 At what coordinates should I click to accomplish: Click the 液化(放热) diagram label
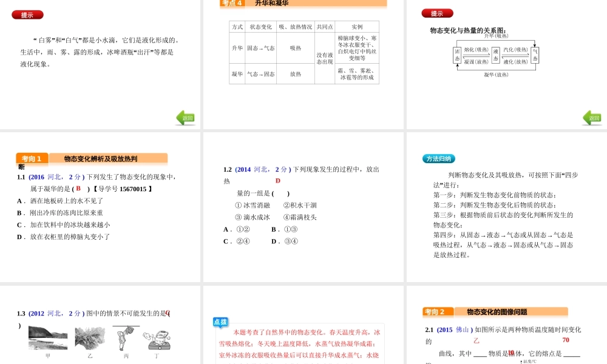pos(515,61)
